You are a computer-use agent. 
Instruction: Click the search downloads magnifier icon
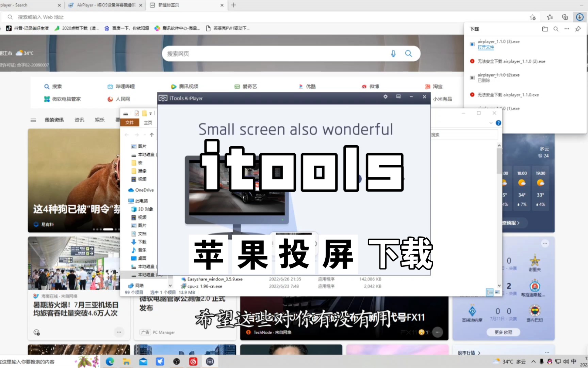point(556,29)
